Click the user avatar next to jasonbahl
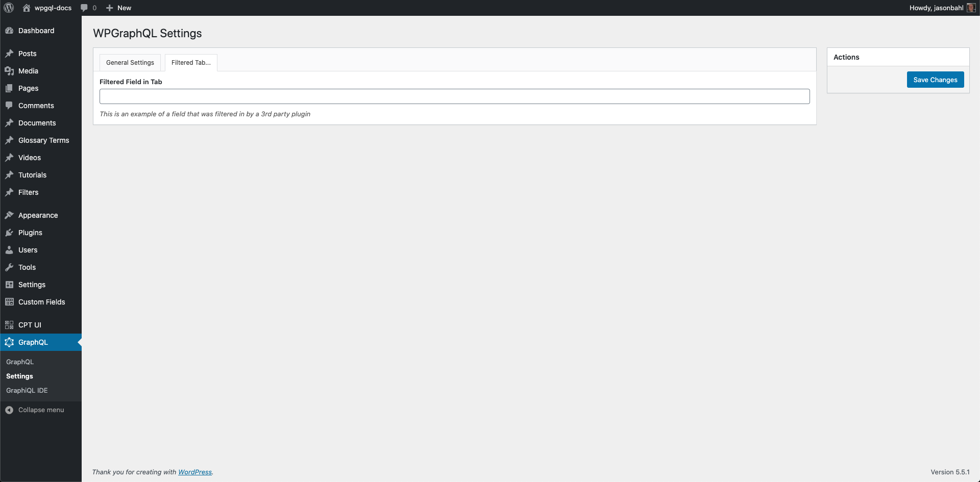Viewport: 980px width, 482px height. (971, 8)
